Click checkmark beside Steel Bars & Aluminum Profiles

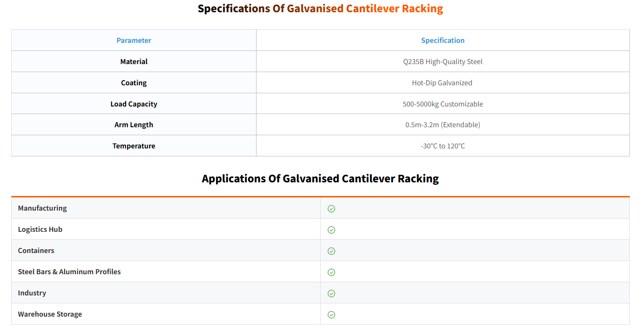(x=331, y=272)
